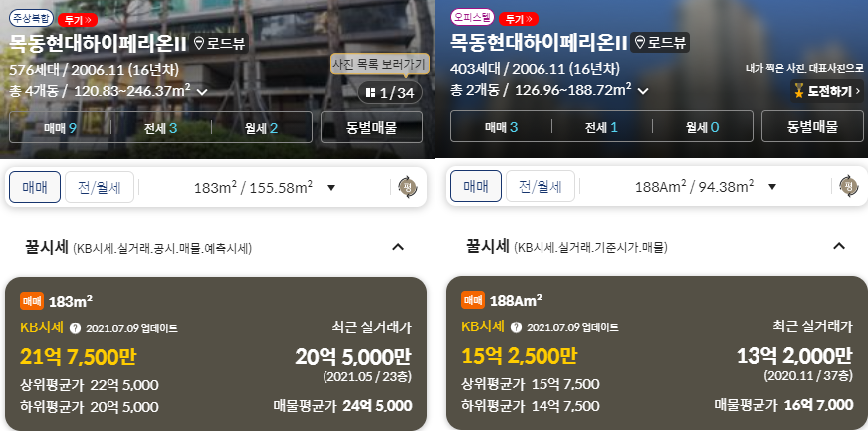Click 동별매물 button on right listing
Image resolution: width=868 pixels, height=431 pixels.
pos(812,126)
